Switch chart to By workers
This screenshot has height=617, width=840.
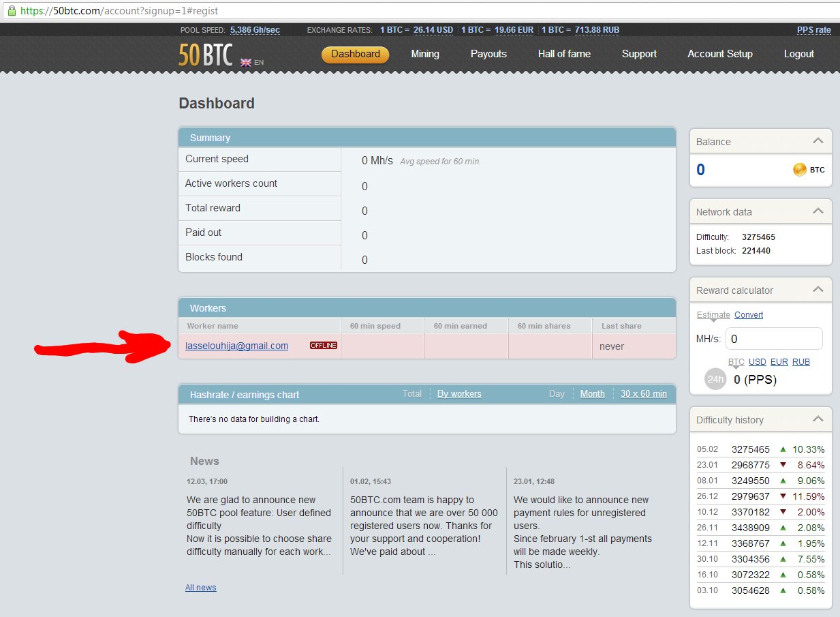point(459,393)
